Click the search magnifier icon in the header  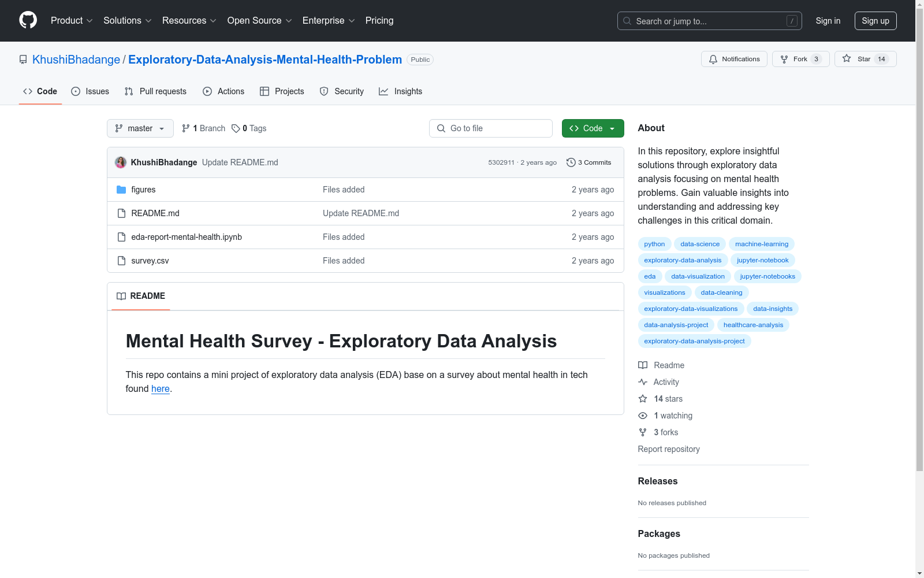pos(627,21)
